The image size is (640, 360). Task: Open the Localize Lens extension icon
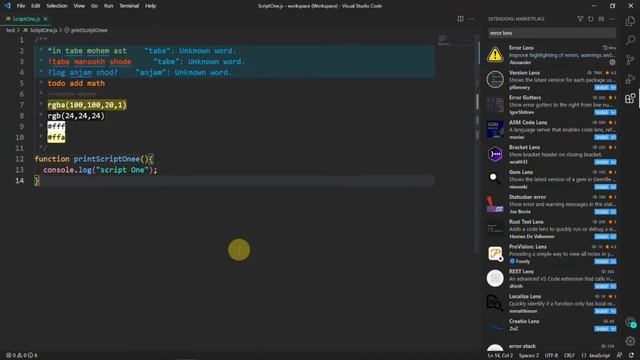click(495, 303)
